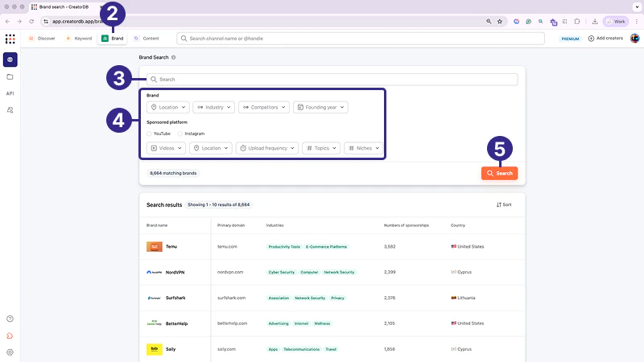This screenshot has width=644, height=362.
Task: Click the 3,582 sponsorships value
Action: (390, 247)
